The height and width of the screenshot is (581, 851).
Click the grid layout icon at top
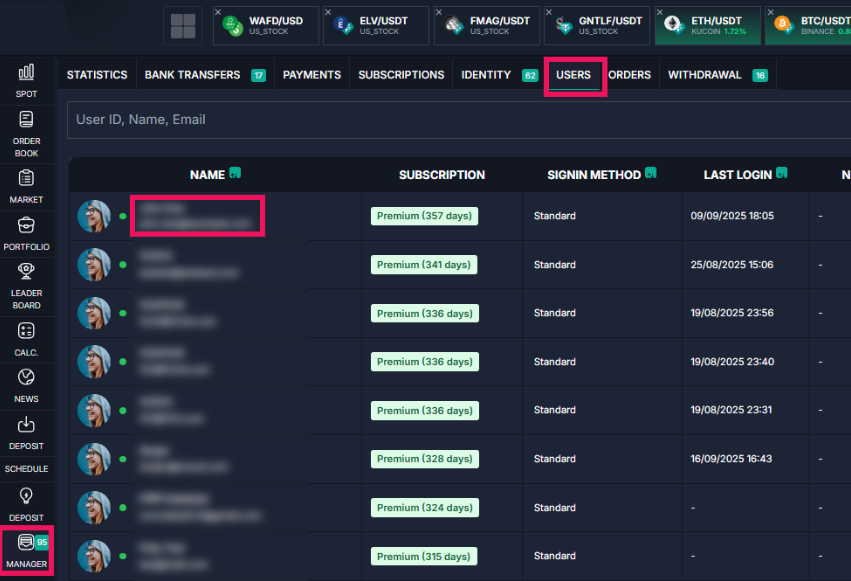point(183,26)
